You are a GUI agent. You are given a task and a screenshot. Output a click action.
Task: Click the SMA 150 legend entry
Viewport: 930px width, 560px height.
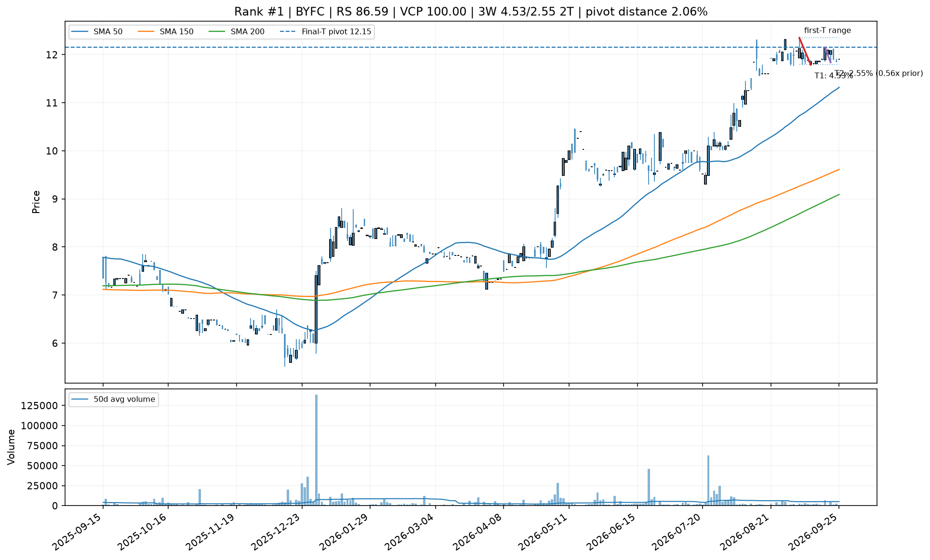[165, 32]
